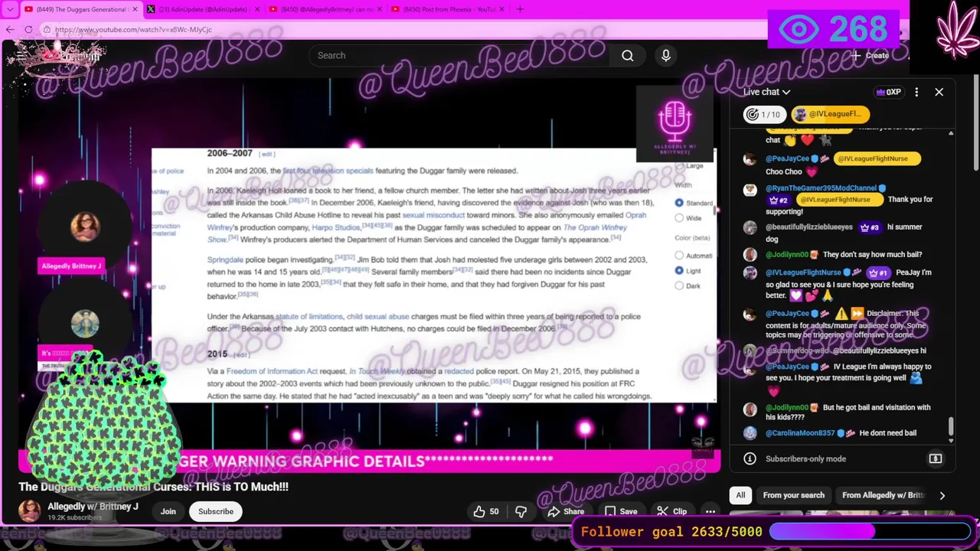Viewport: 980px width, 551px height.
Task: Like the video with 50 likes
Action: (x=486, y=511)
